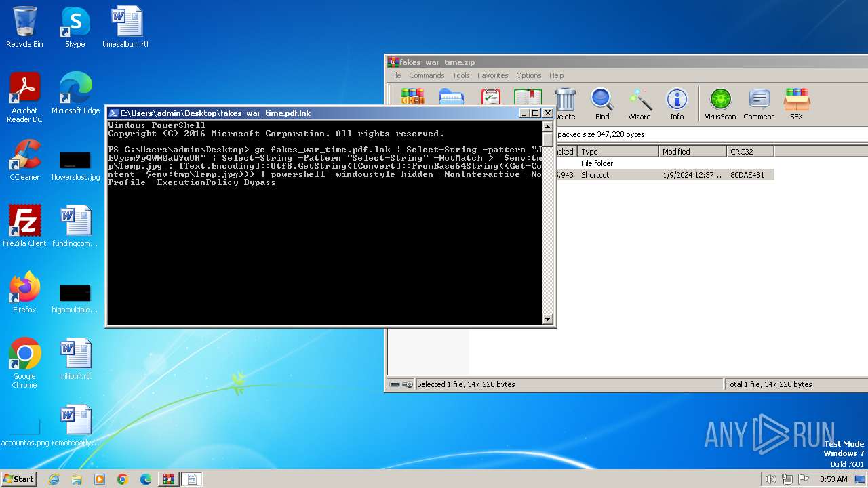Viewport: 868px width, 488px height.
Task: Click PowerShell scrollbar up arrow
Action: tap(548, 127)
